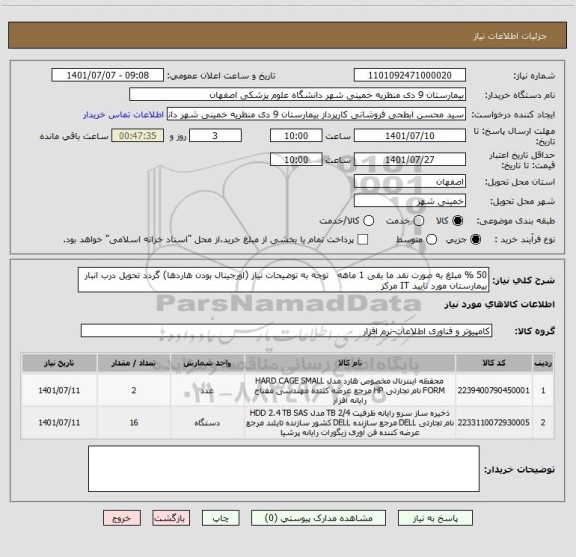Open the اطلاعات تماس خریدار link
Viewport: 576px width, 557px height.
pos(123,115)
